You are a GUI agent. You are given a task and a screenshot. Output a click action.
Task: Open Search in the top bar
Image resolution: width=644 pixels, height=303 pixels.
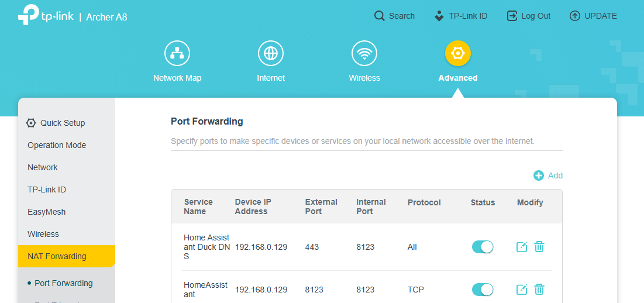(394, 16)
